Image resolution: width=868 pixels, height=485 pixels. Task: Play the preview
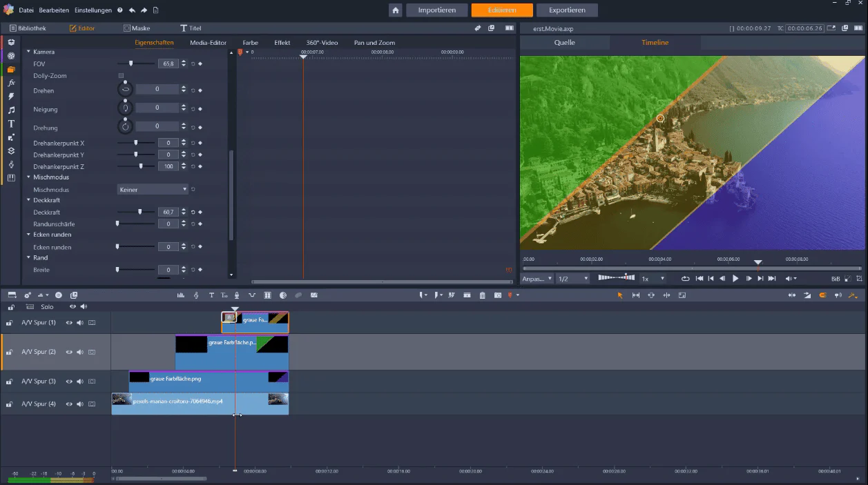pos(735,279)
